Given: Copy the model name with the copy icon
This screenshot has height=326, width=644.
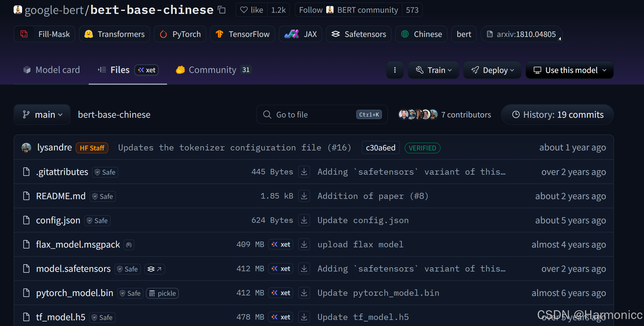Looking at the screenshot, I should pyautogui.click(x=222, y=10).
